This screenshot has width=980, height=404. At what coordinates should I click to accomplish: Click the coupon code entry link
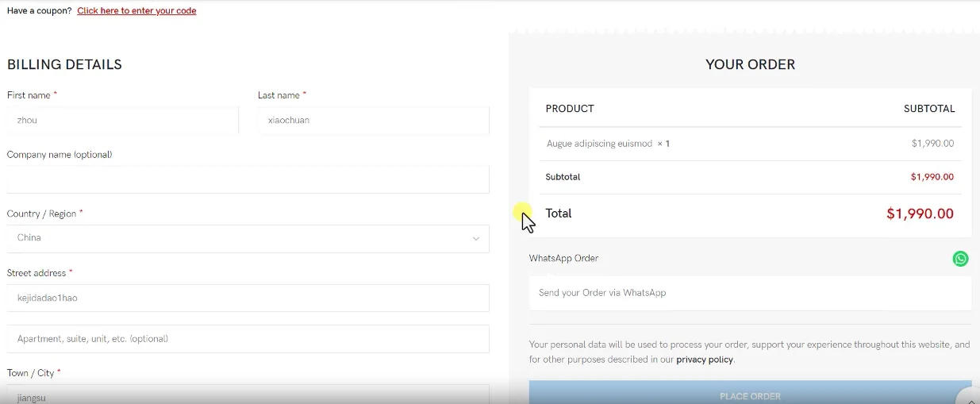tap(136, 11)
